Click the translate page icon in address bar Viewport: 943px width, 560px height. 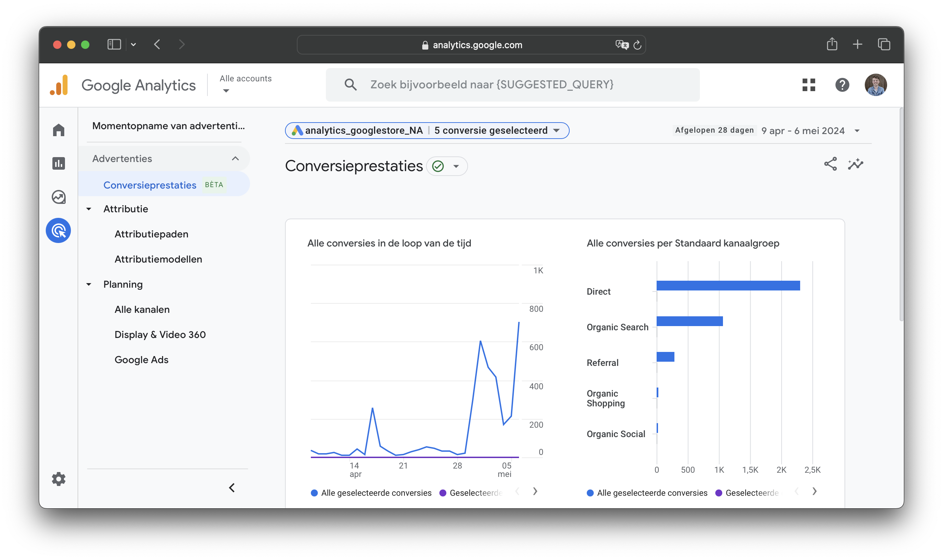click(x=621, y=45)
